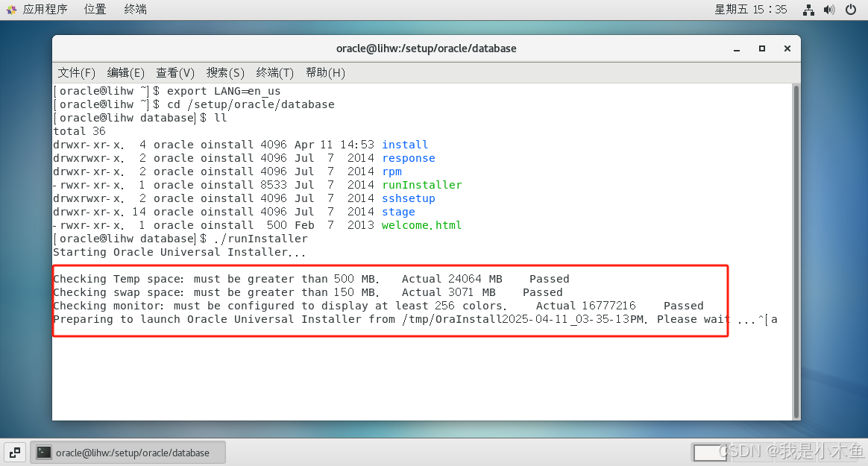Open the 帮助(H) menu
Image resolution: width=868 pixels, height=466 pixels.
(x=325, y=72)
